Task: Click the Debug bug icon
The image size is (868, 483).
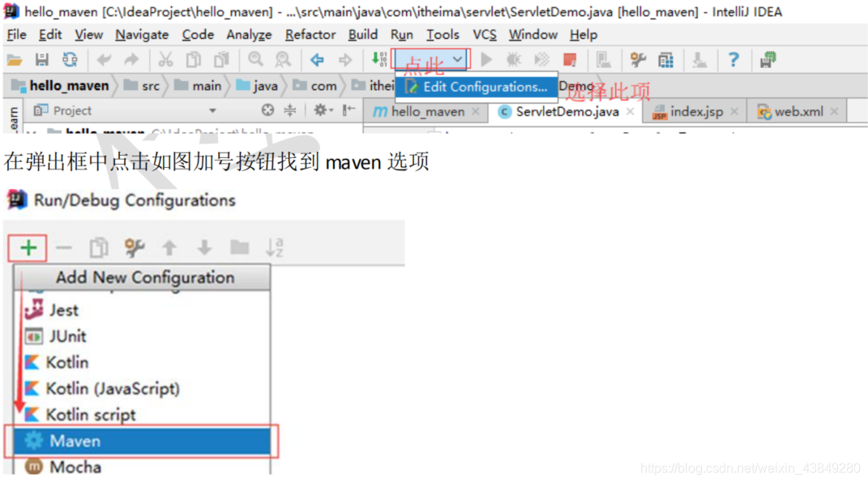Action: click(x=514, y=60)
